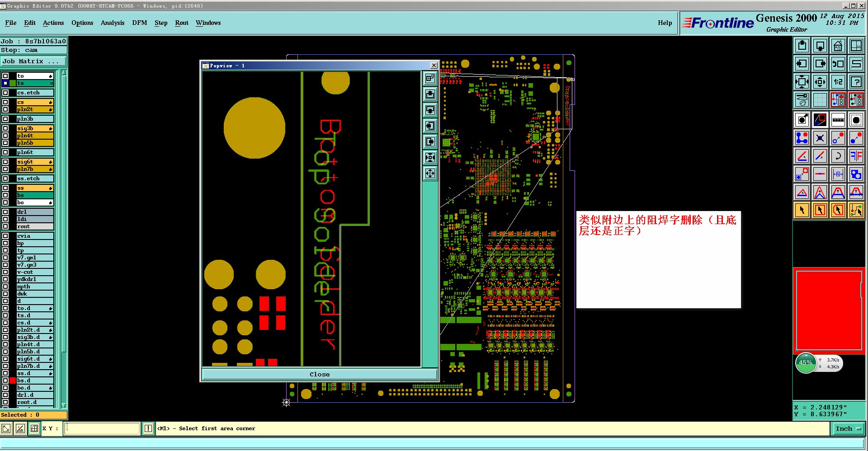
Task: Enable the drl layer checkbox
Action: 5,212
